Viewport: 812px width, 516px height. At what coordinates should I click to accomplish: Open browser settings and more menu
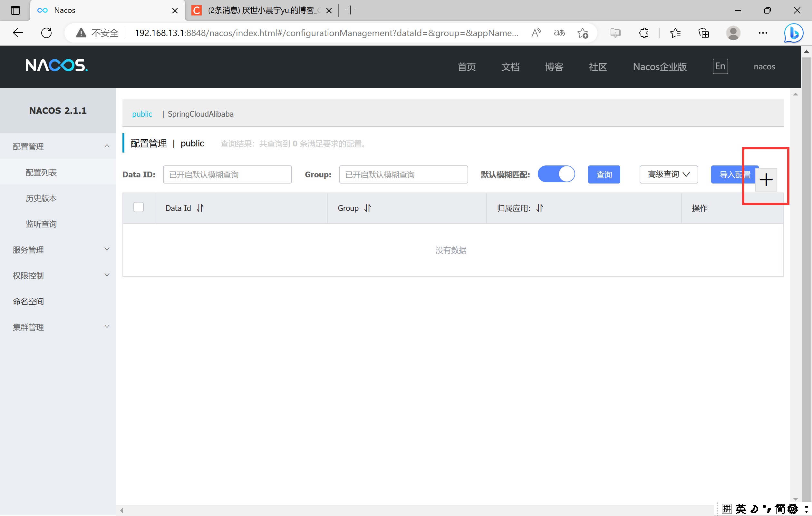[x=762, y=33]
